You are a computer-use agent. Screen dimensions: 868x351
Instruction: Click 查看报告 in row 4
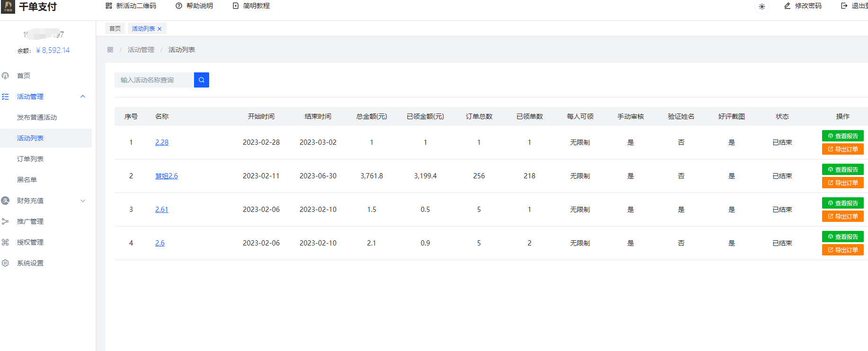pyautogui.click(x=843, y=237)
